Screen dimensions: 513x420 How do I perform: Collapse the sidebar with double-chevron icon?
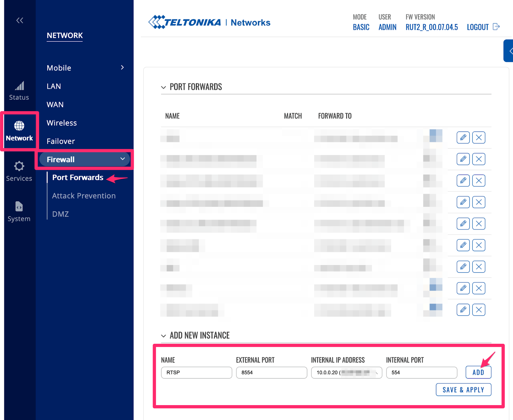20,21
